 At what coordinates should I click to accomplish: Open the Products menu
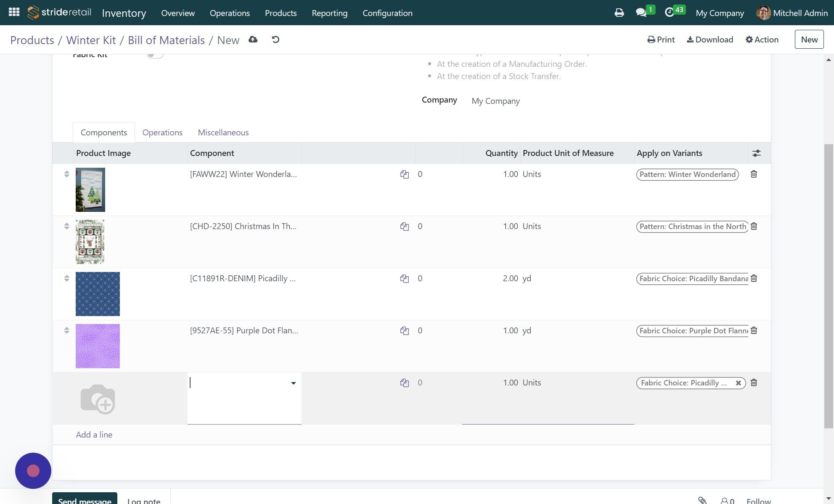(281, 13)
